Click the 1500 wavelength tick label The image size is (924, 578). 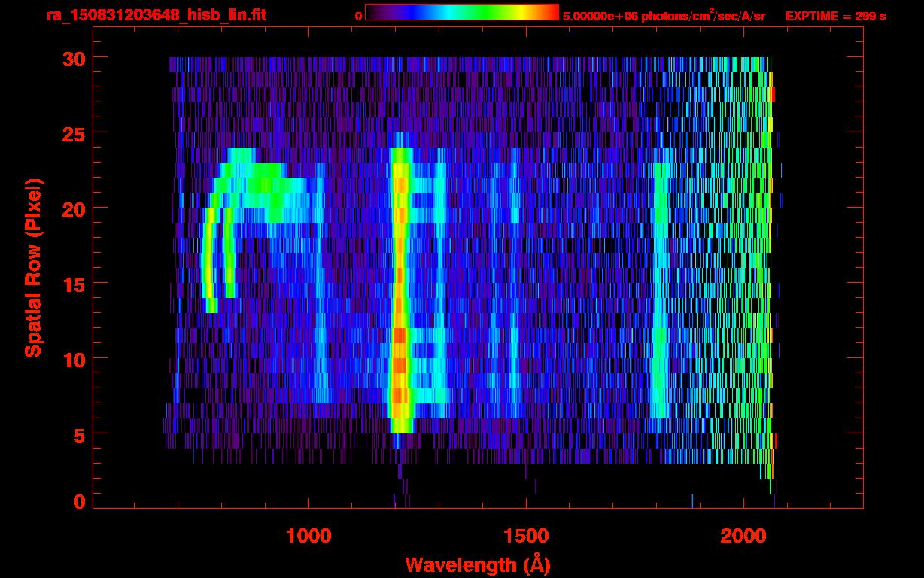525,535
